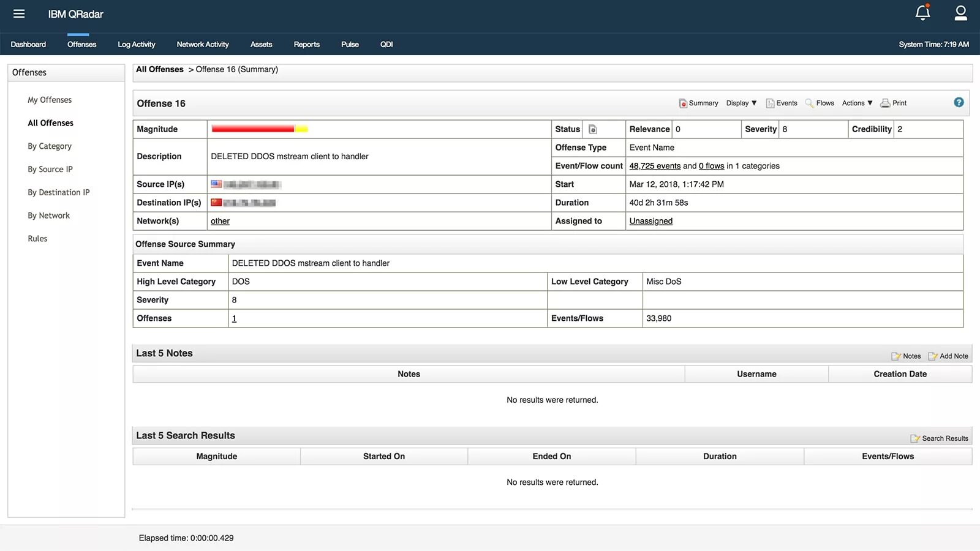Select By Network in sidebar
Image resolution: width=980 pixels, height=551 pixels.
(x=48, y=216)
